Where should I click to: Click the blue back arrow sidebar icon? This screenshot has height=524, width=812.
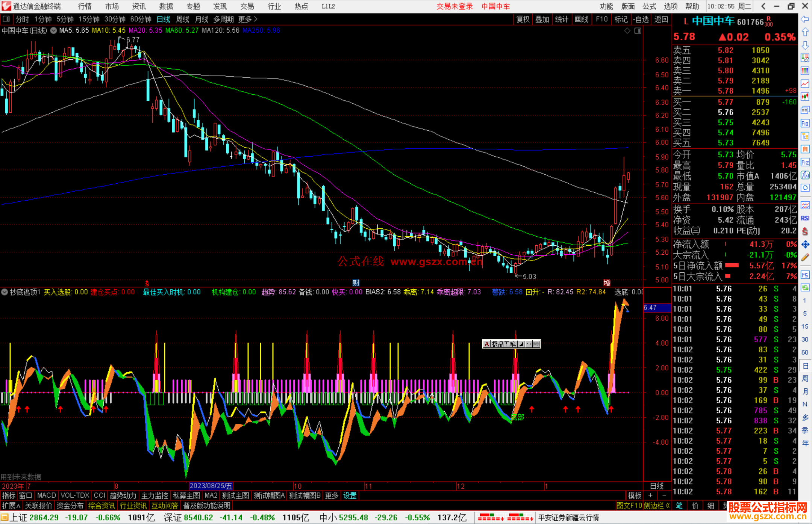[x=805, y=19]
